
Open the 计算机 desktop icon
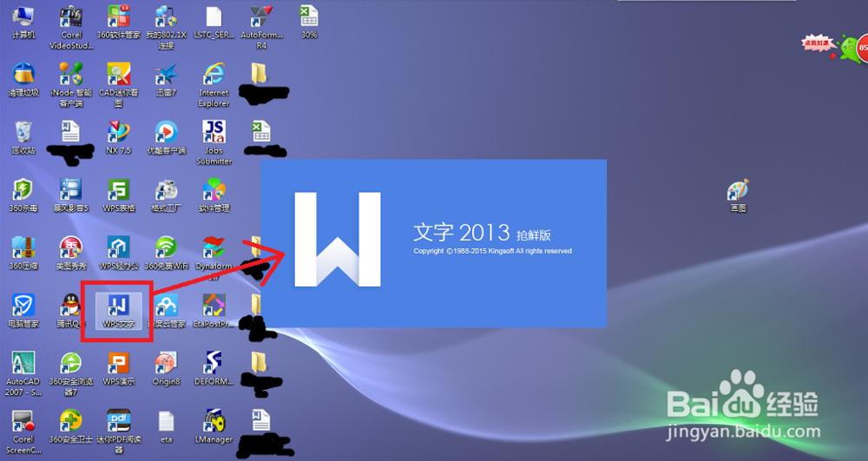[x=23, y=22]
